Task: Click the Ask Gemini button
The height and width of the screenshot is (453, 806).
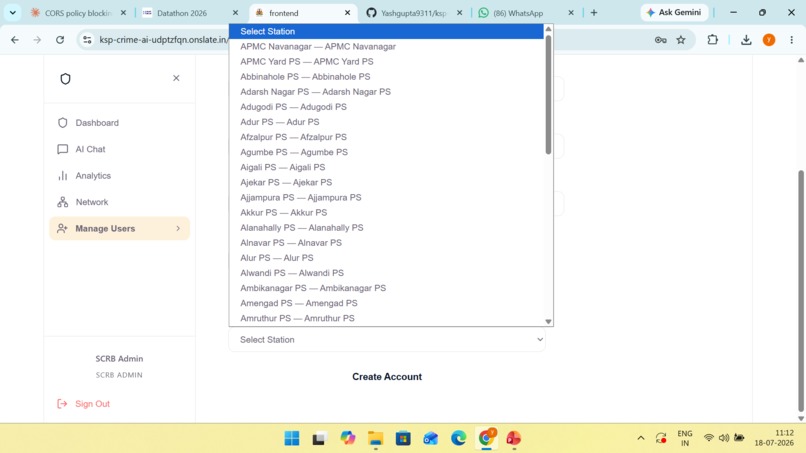Action: click(674, 12)
